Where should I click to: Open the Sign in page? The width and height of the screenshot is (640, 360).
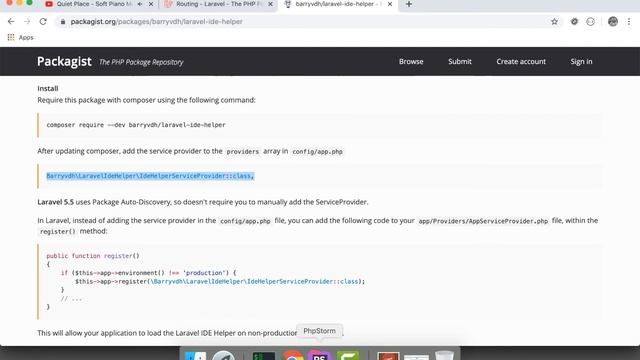click(581, 62)
